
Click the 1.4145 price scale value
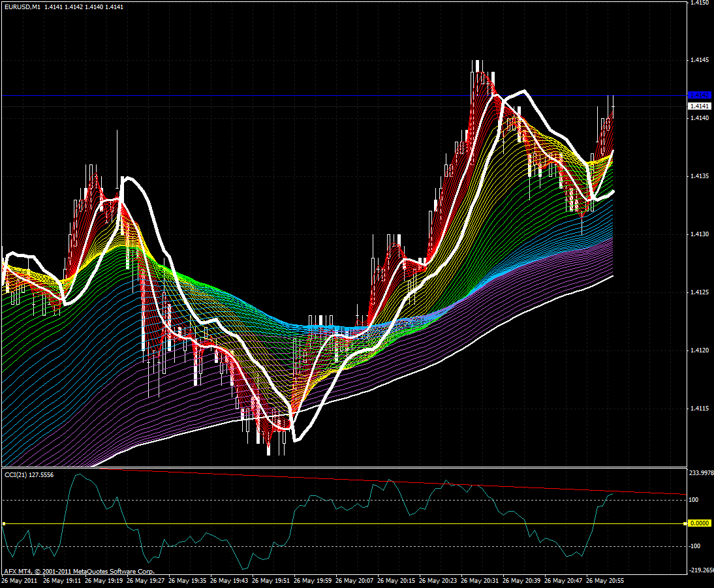[700, 60]
